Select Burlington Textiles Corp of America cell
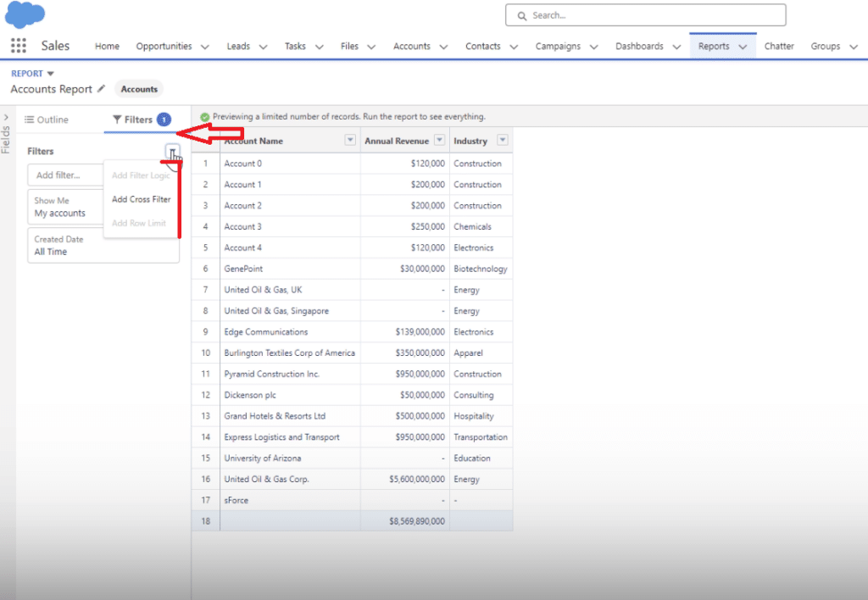 click(290, 353)
